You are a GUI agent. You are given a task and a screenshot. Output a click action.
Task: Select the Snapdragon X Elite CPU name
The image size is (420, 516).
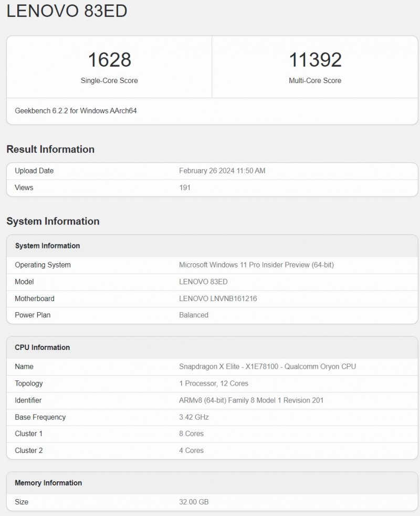tap(268, 367)
